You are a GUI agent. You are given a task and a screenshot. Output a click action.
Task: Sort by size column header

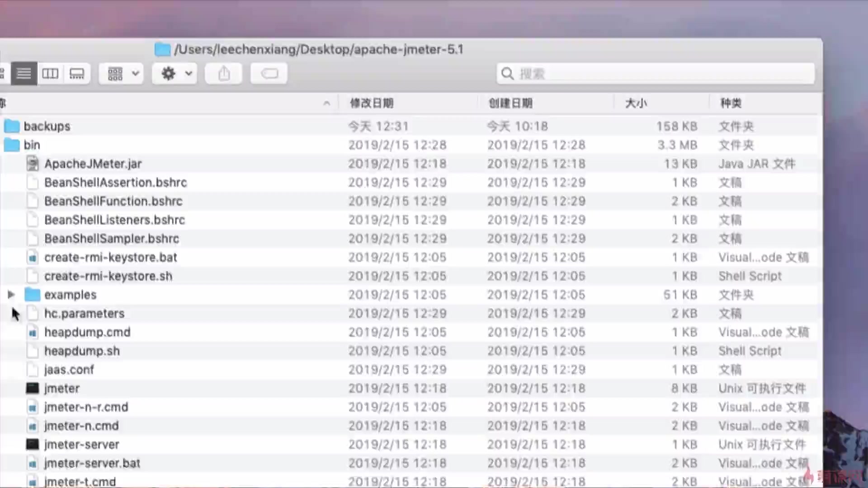click(x=636, y=103)
